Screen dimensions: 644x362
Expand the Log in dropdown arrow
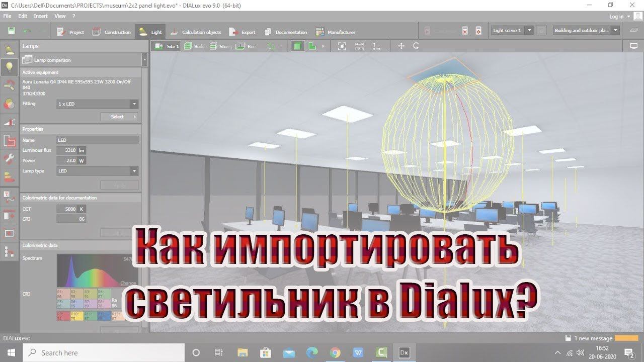click(x=629, y=17)
